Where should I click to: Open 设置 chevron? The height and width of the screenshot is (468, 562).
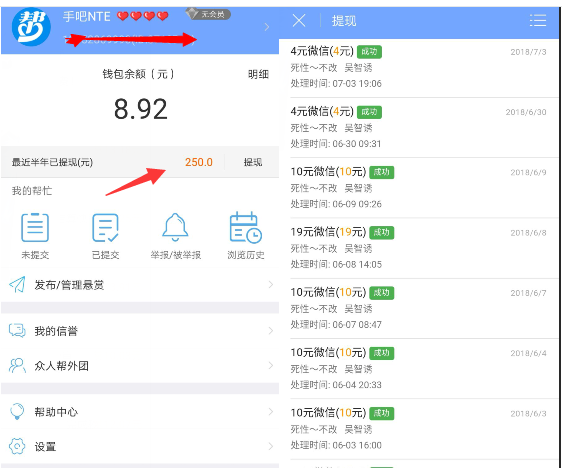271,446
